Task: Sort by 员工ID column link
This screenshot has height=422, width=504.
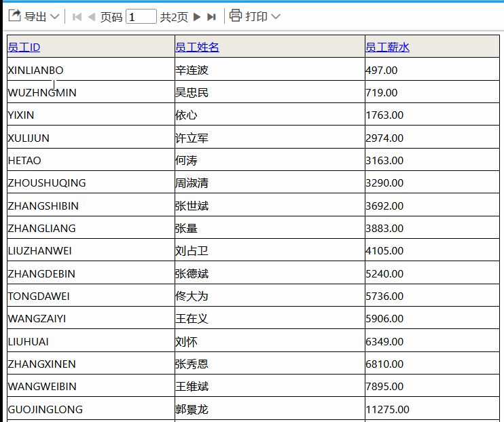Action: click(x=24, y=47)
